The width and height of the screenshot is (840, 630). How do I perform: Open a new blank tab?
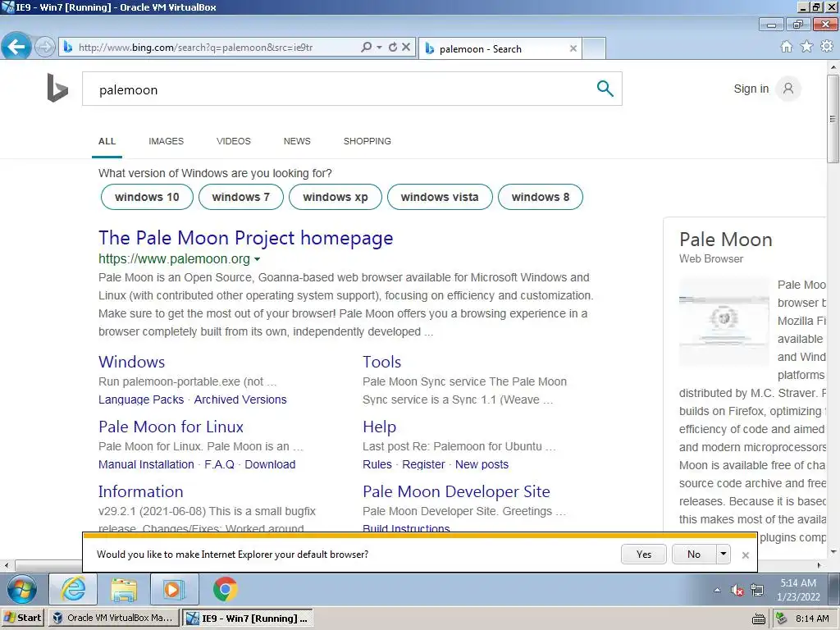click(594, 48)
